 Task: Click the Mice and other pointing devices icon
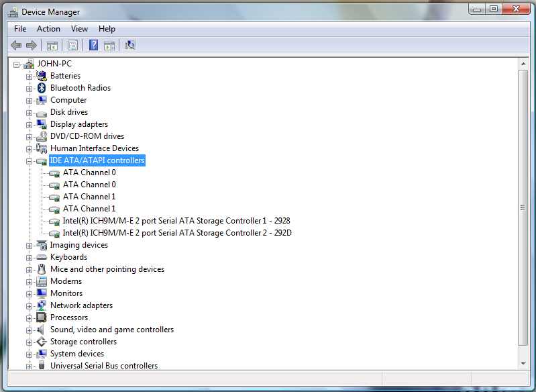tap(42, 269)
